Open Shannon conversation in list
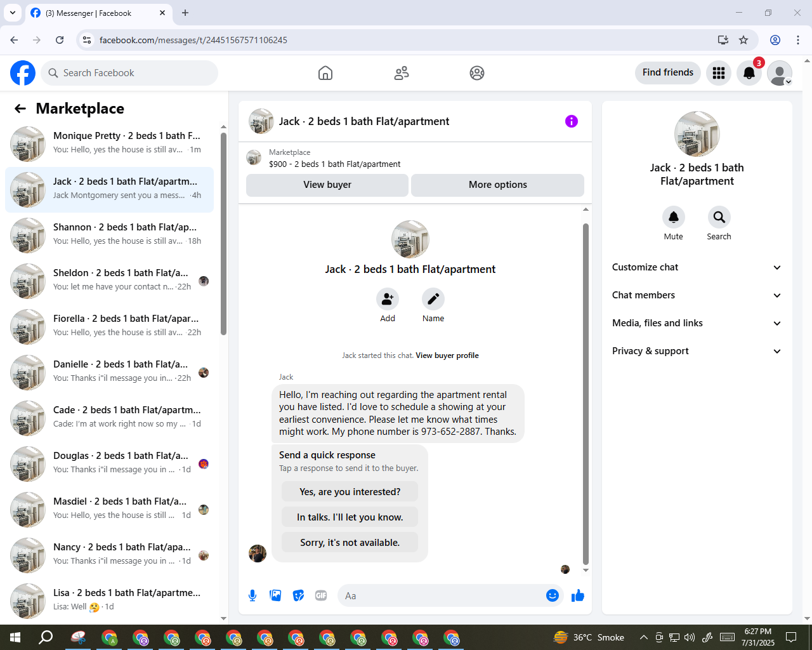Image resolution: width=812 pixels, height=650 pixels. (110, 235)
